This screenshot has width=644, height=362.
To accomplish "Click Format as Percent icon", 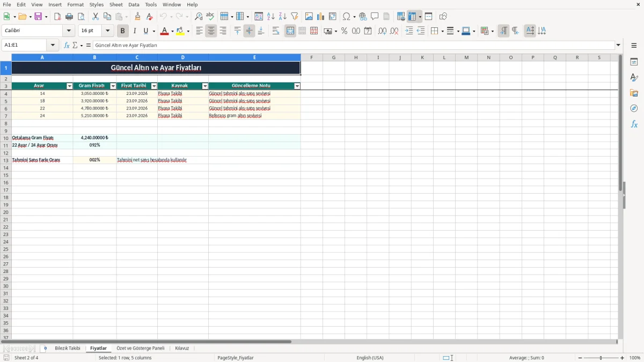I will (345, 31).
